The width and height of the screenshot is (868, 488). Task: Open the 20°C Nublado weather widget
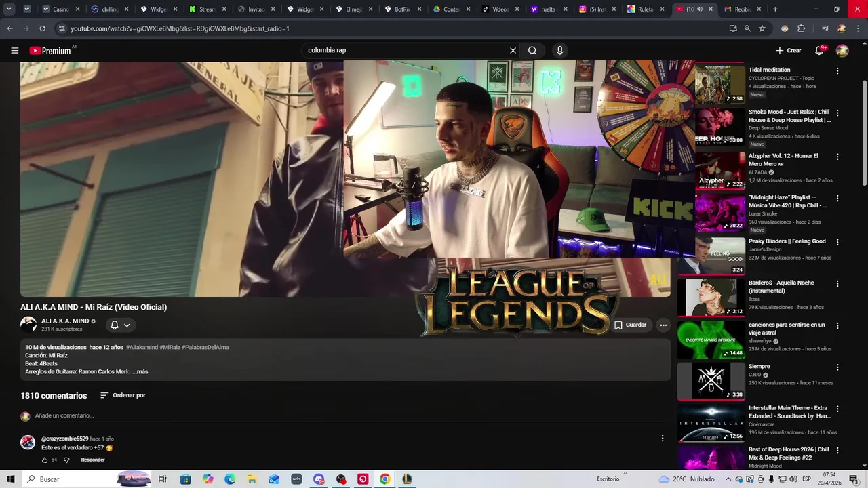coord(686,479)
